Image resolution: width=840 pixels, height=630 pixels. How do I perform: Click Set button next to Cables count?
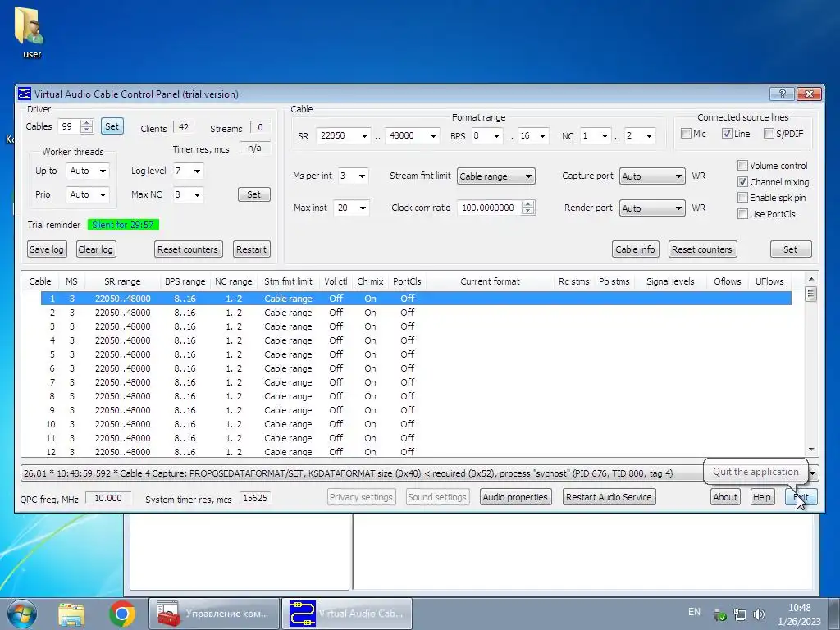point(112,126)
